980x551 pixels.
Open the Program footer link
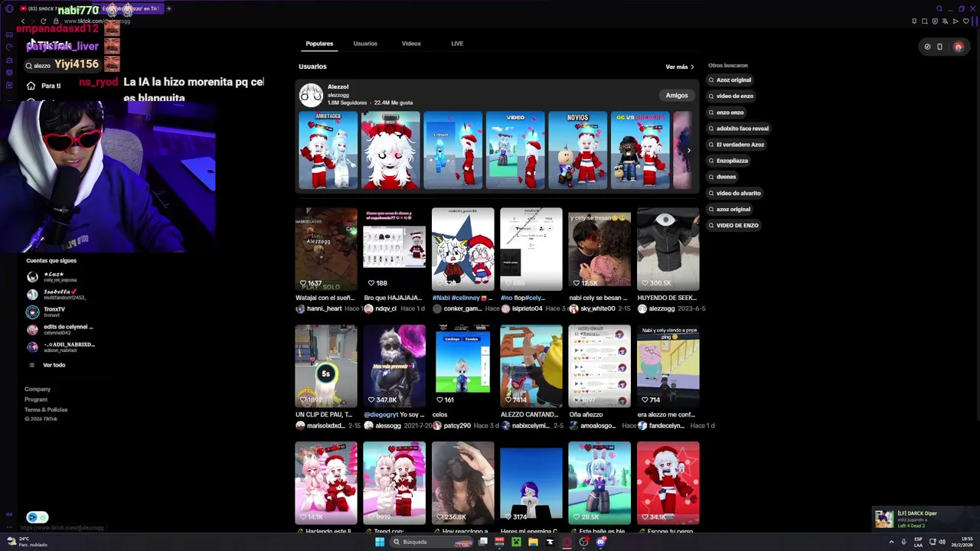36,399
